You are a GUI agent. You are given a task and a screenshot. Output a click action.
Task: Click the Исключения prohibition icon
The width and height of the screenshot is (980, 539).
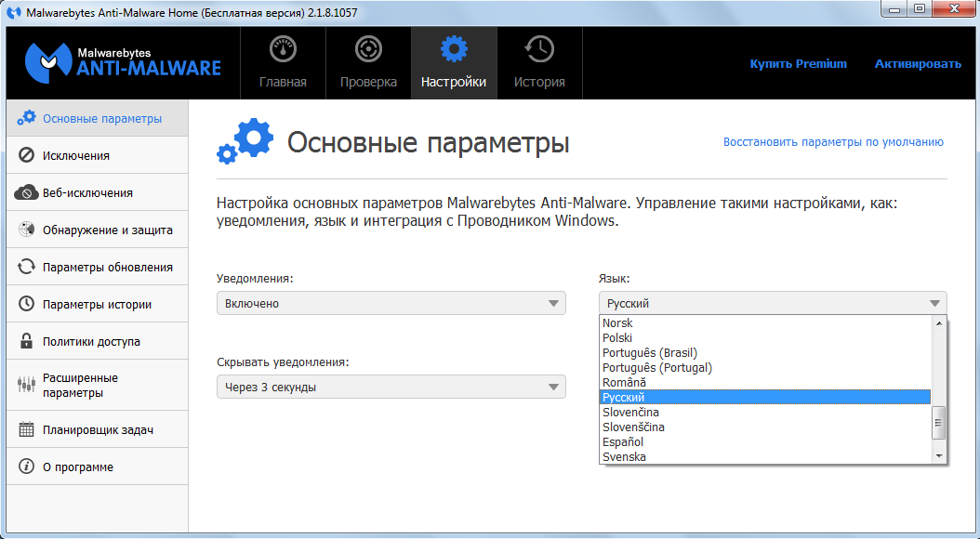[26, 155]
